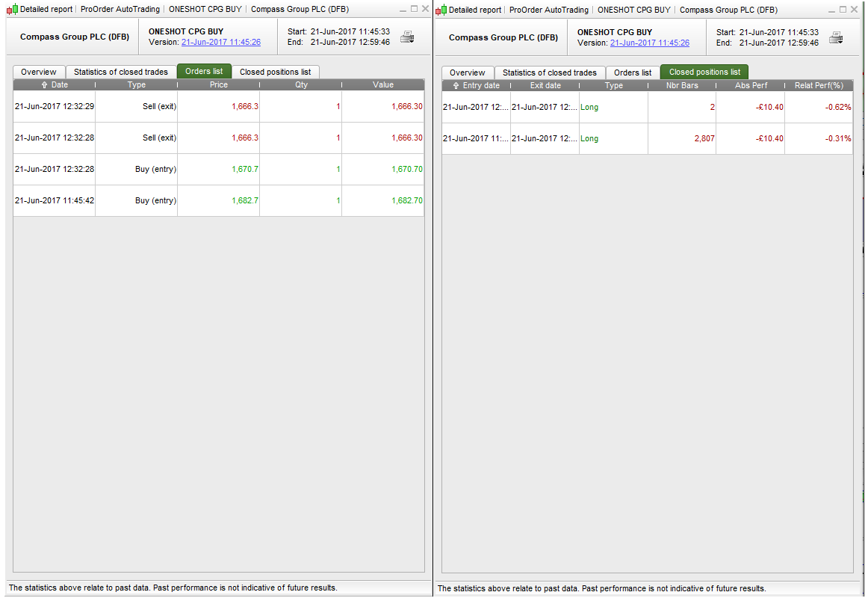Print the report in the right window
Image resolution: width=868 pixels, height=598 pixels.
(837, 37)
